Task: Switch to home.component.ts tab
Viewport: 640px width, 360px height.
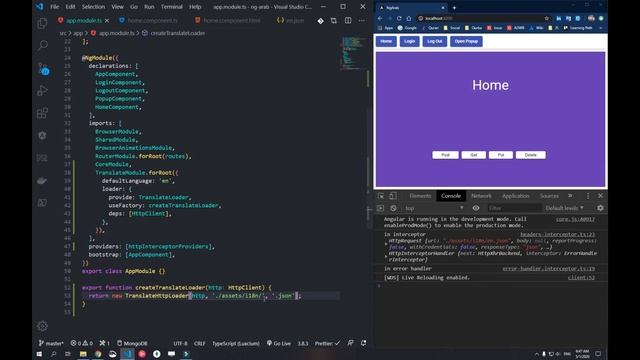Action: pos(149,20)
